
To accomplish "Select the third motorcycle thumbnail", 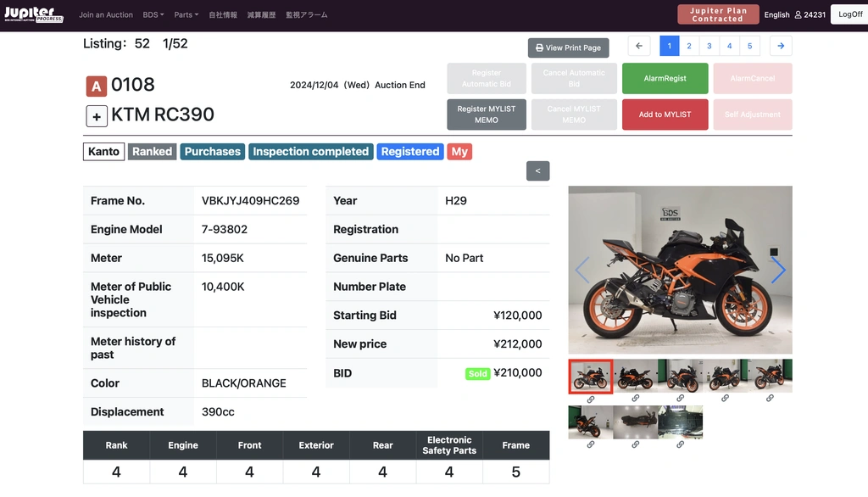I will point(681,376).
